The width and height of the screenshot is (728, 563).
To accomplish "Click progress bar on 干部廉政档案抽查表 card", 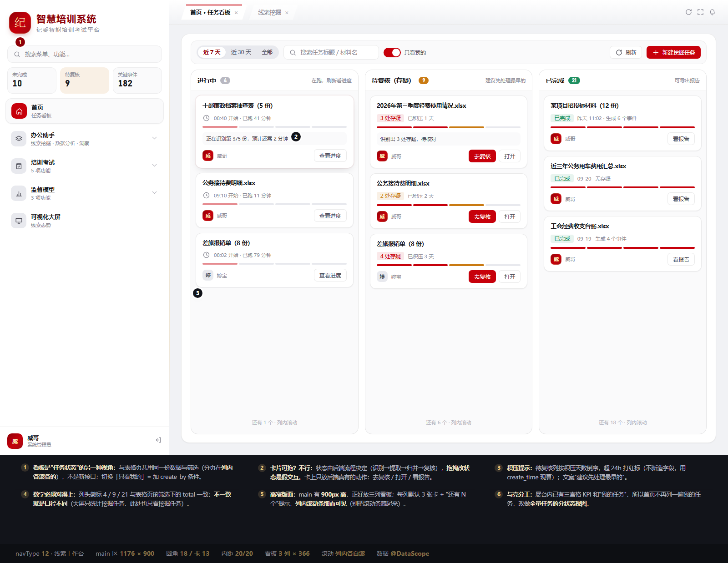I will [x=274, y=127].
